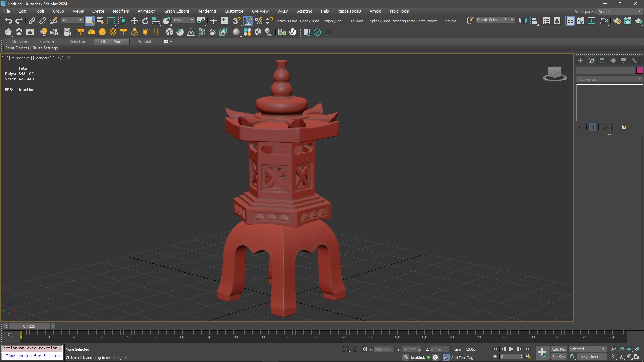Play the animation
Screen dimensions: 644x362
click(x=511, y=349)
